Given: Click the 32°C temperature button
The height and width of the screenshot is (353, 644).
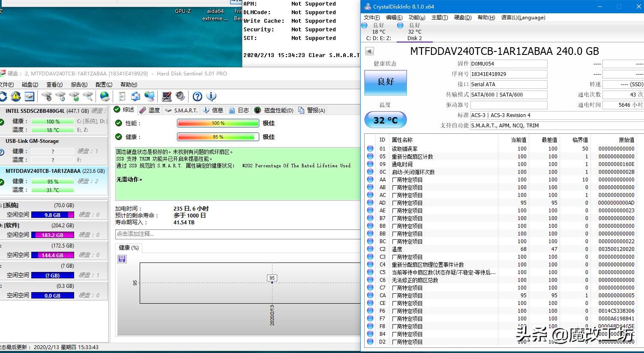Looking at the screenshot, I should 385,120.
